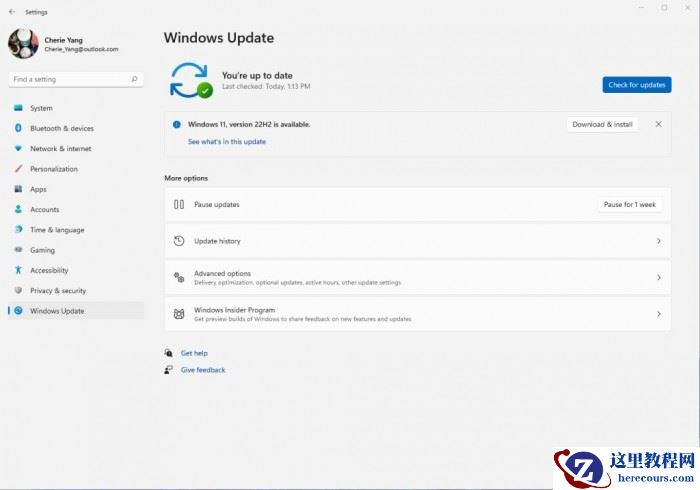Click the Get help headset icon
Screen dimensions: 700x490
(168, 353)
